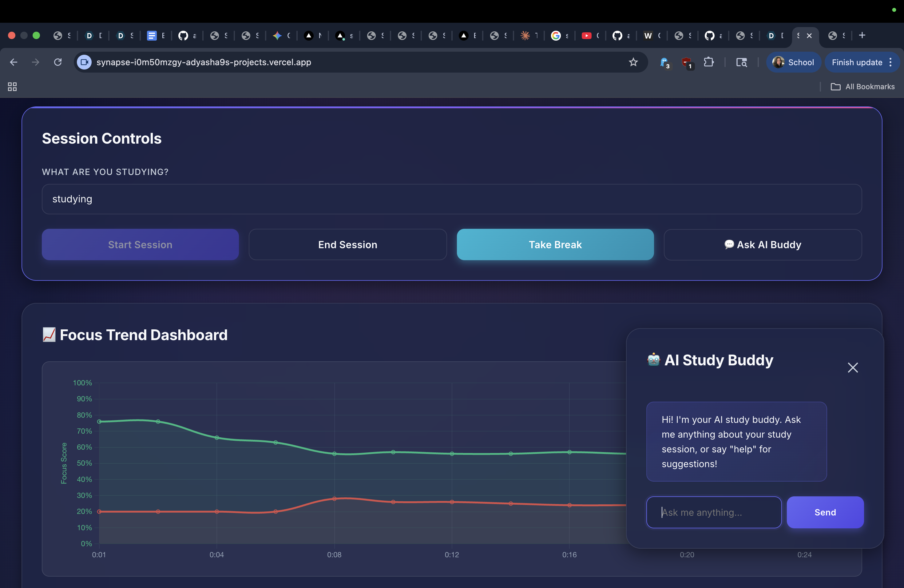Close the AI Study Buddy panel
The image size is (904, 588).
pyautogui.click(x=852, y=367)
